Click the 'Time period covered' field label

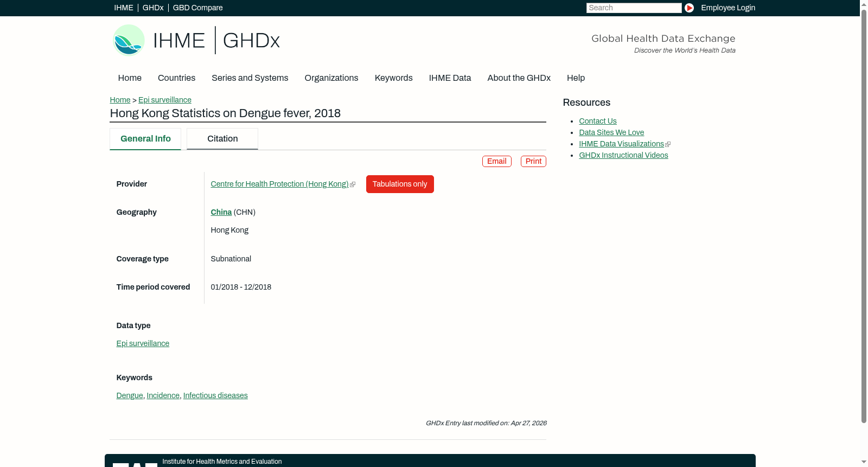coord(153,287)
